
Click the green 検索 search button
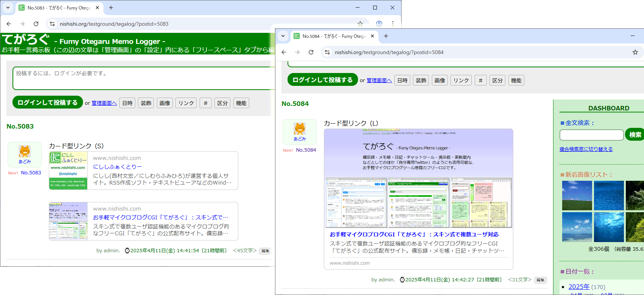click(x=635, y=135)
